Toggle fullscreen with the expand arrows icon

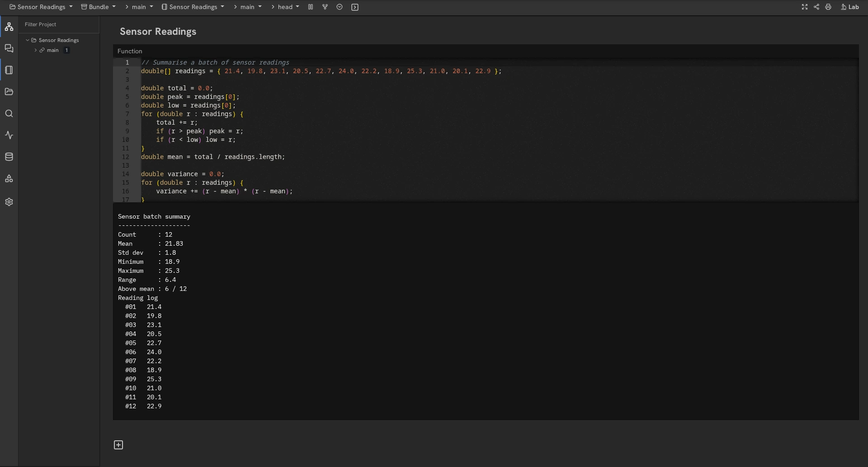[805, 7]
